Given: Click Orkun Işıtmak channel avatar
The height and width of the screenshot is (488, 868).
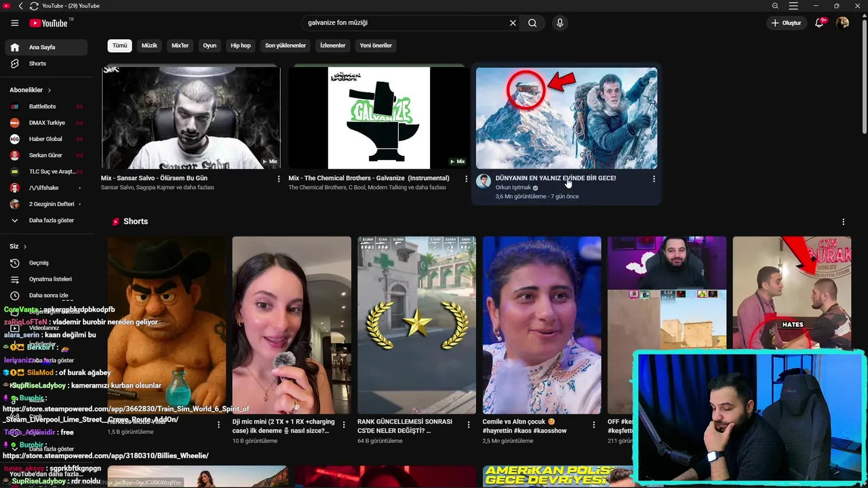Looking at the screenshot, I should [x=484, y=181].
